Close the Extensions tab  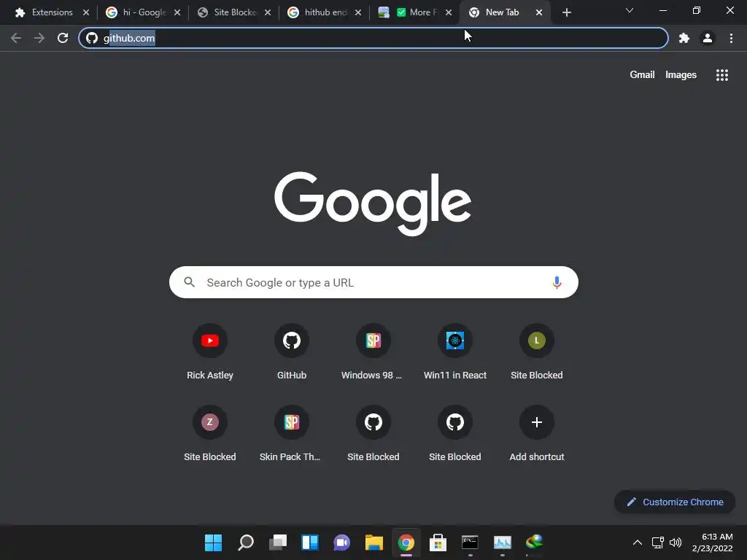click(86, 12)
